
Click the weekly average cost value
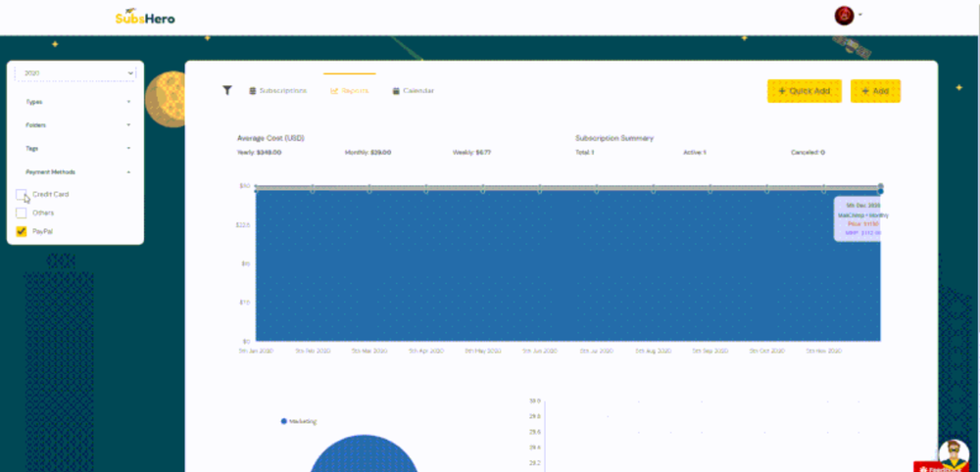[x=472, y=153]
